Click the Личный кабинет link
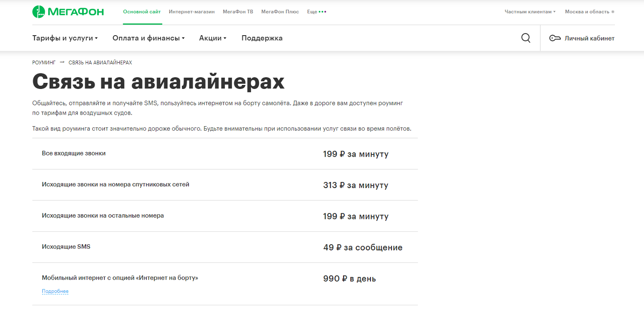644x313 pixels. [589, 38]
